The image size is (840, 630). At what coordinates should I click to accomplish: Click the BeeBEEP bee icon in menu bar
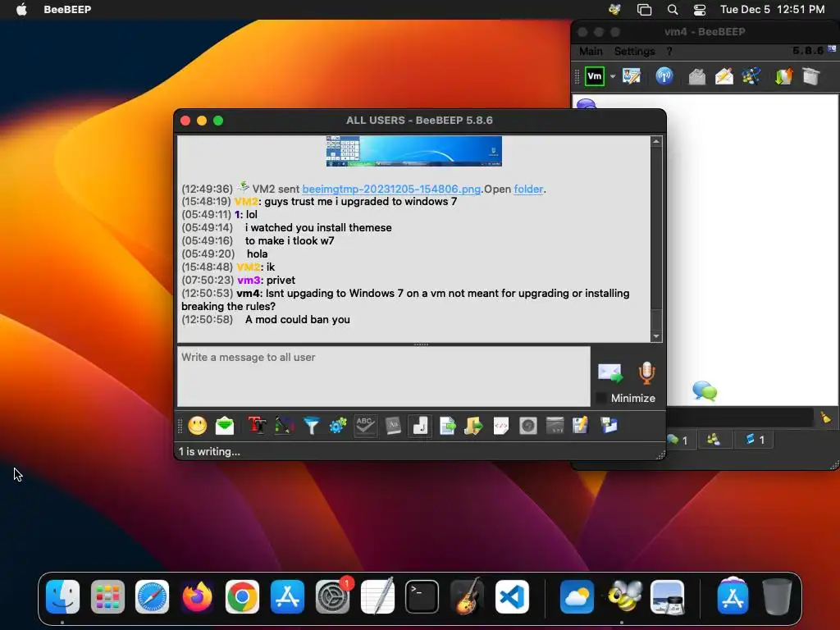coord(615,9)
